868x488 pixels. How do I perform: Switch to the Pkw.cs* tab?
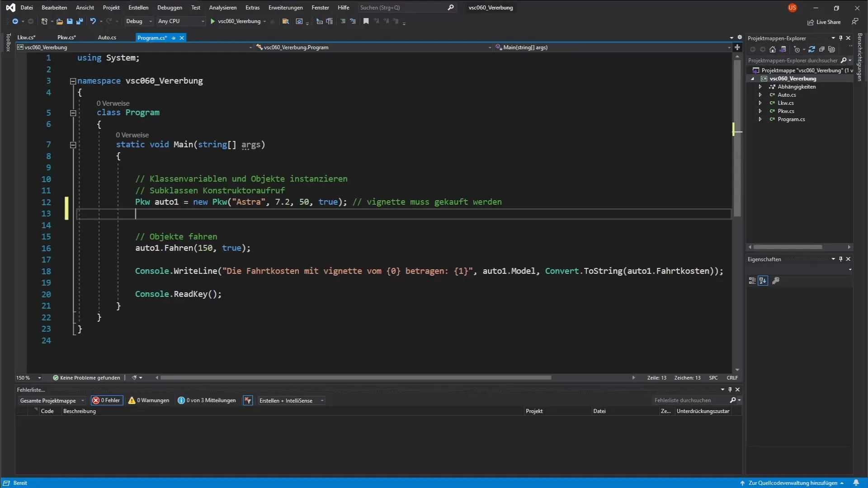click(66, 38)
